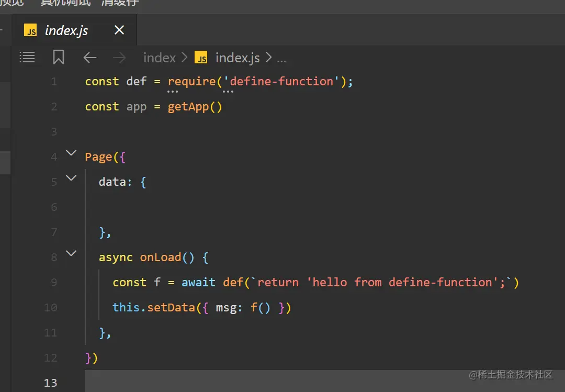Open the outline list icon in toolbar
Screen dimensions: 565x392
pos(27,58)
